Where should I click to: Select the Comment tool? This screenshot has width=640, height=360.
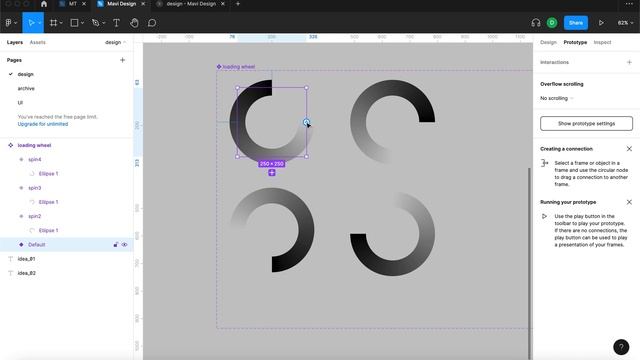coord(152,23)
